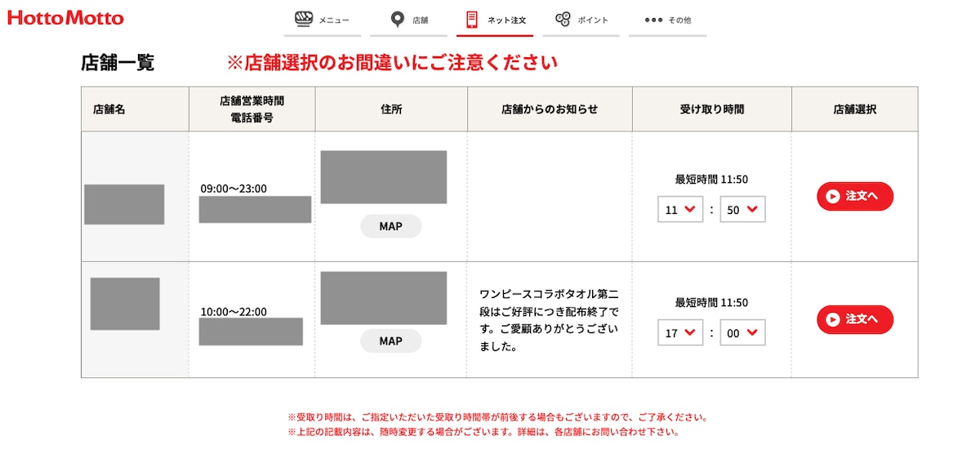Screen dimensions: 980x463
Task: Select the first store's name cell
Action: (124, 204)
